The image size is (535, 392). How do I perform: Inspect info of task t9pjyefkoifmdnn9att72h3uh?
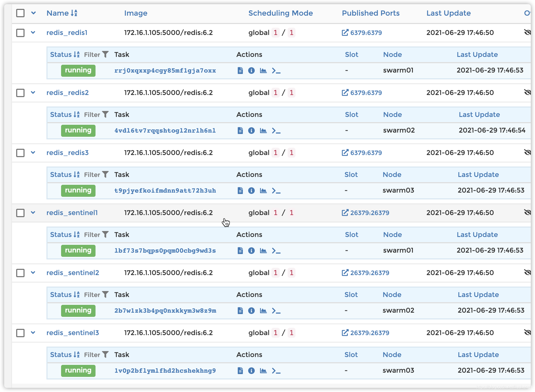point(251,191)
